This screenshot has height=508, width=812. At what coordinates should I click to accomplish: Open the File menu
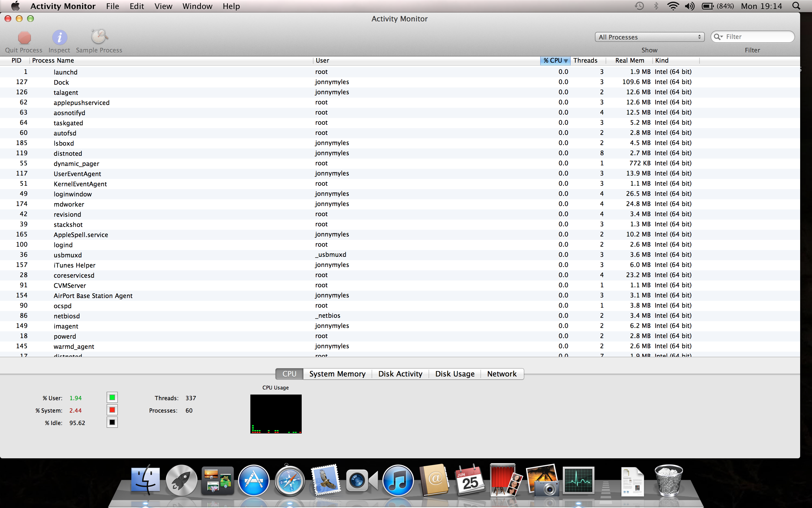click(112, 6)
